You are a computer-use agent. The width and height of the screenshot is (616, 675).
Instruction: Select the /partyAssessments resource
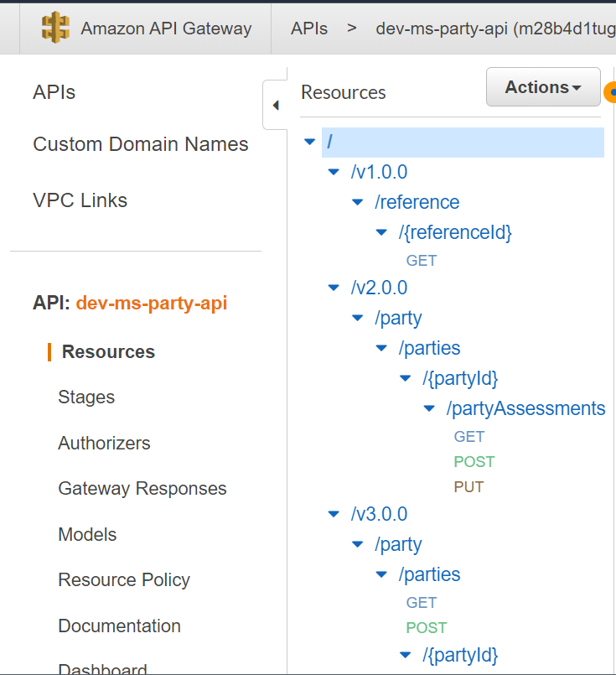click(525, 408)
